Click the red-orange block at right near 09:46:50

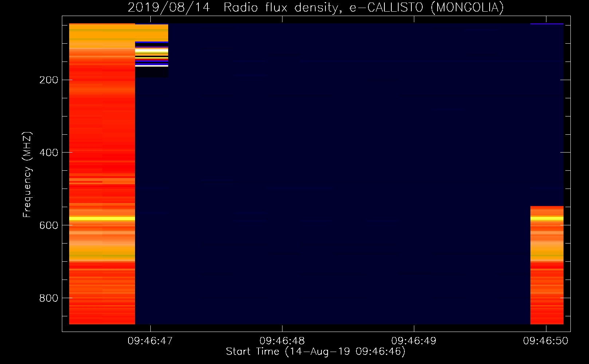[547, 265]
